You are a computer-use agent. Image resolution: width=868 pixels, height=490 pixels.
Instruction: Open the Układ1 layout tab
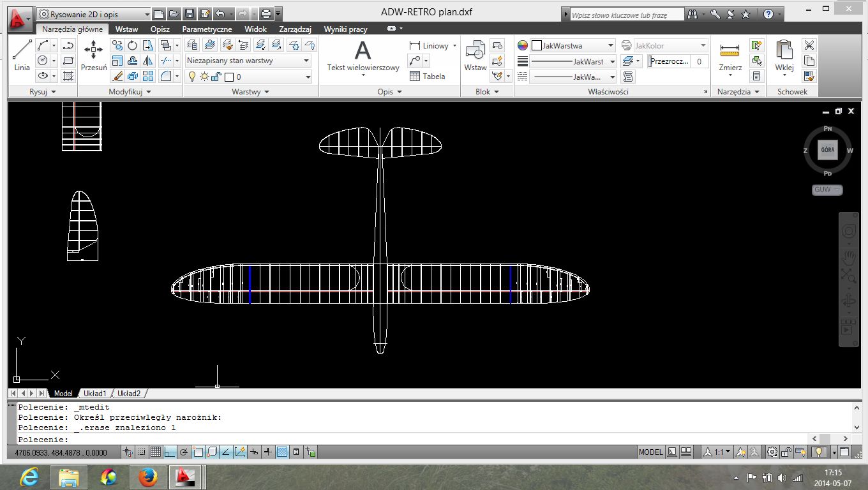click(x=94, y=394)
